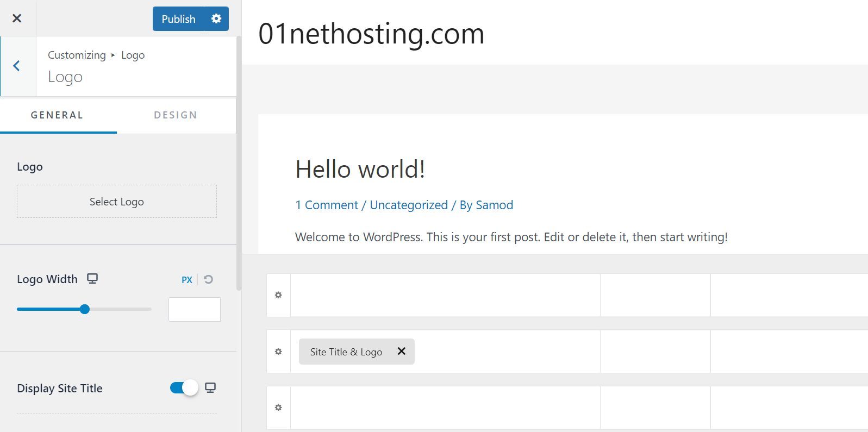Image resolution: width=868 pixels, height=432 pixels.
Task: Click the Logo Width slider handle
Action: pos(84,309)
